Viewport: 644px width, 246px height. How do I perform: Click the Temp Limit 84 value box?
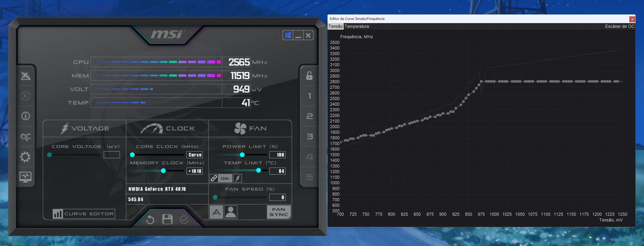pos(278,171)
